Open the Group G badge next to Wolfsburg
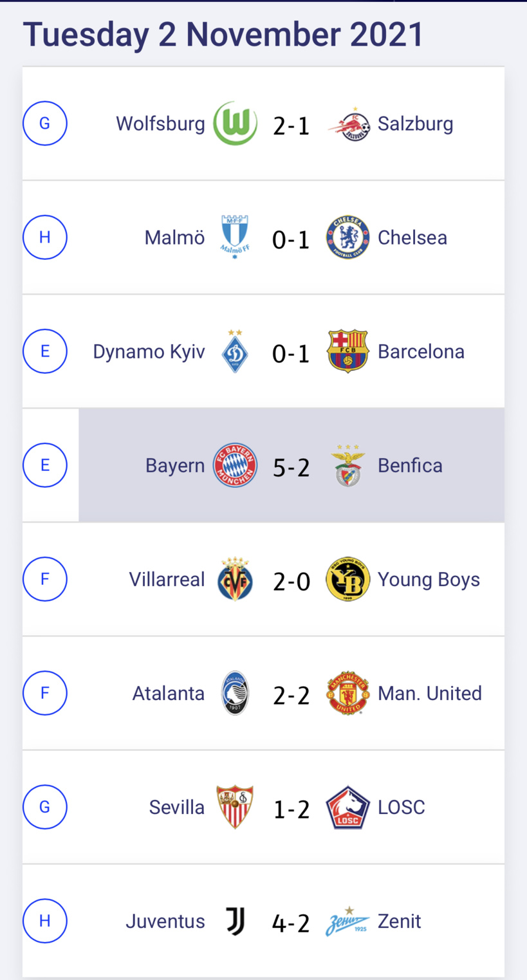Viewport: 527px width, 980px height. pos(44,122)
